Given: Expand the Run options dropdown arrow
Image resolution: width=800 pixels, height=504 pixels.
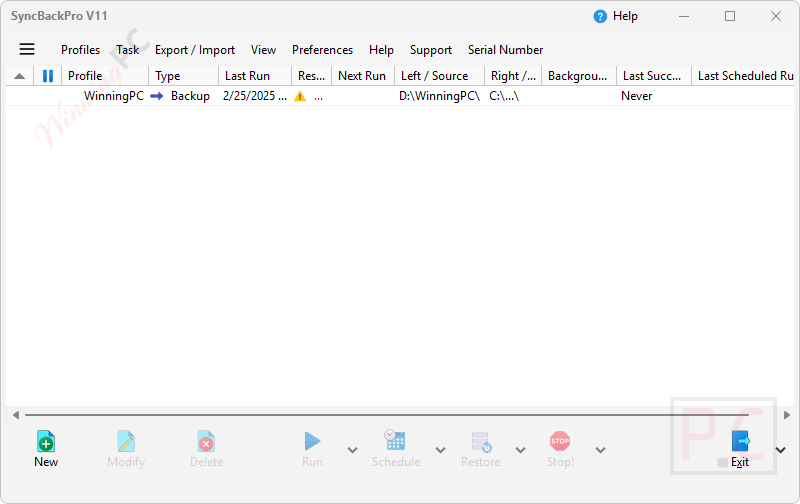Looking at the screenshot, I should [353, 450].
